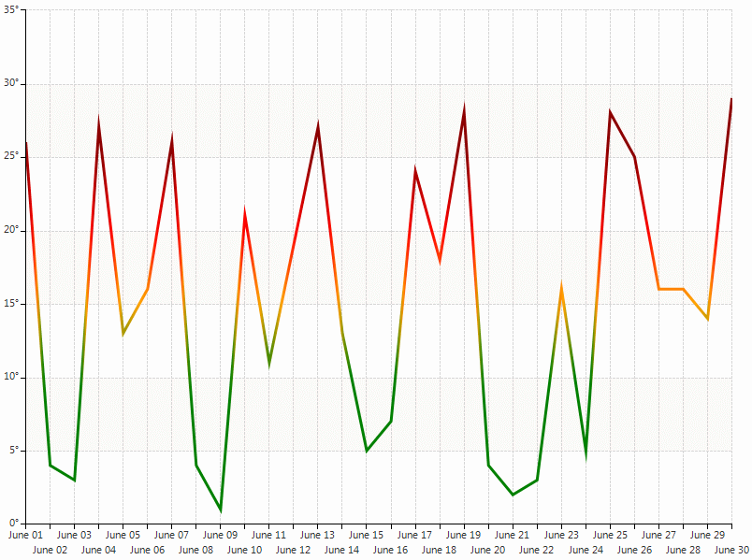This screenshot has width=752, height=560.
Task: Select the June 04 peak data point
Action: click(x=99, y=127)
